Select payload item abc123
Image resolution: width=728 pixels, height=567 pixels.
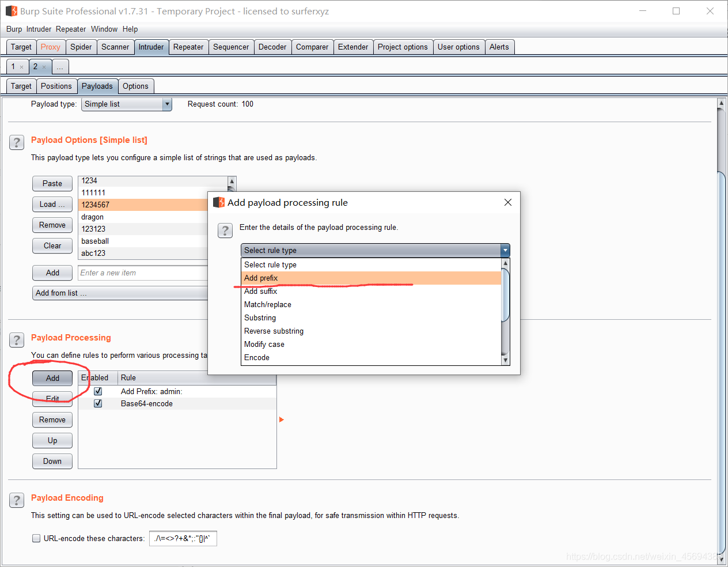[x=144, y=253]
